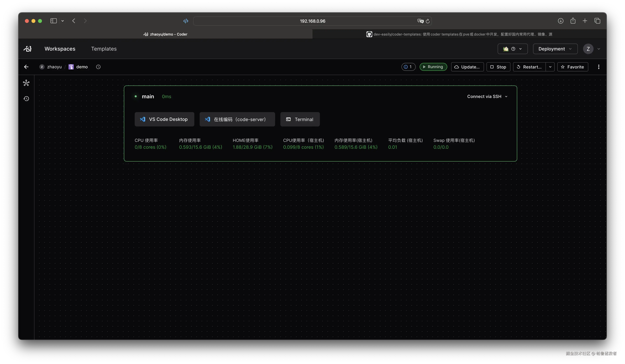Open Safari downloads icon

point(560,21)
